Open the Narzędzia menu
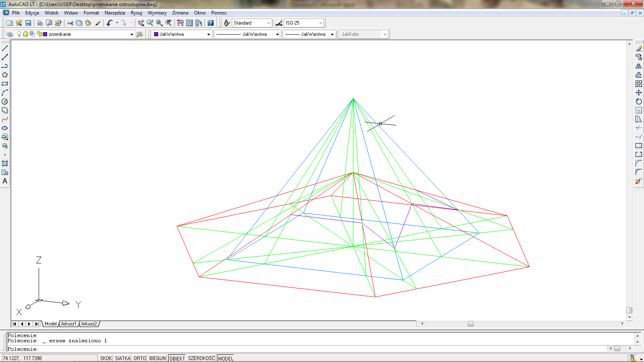 115,13
